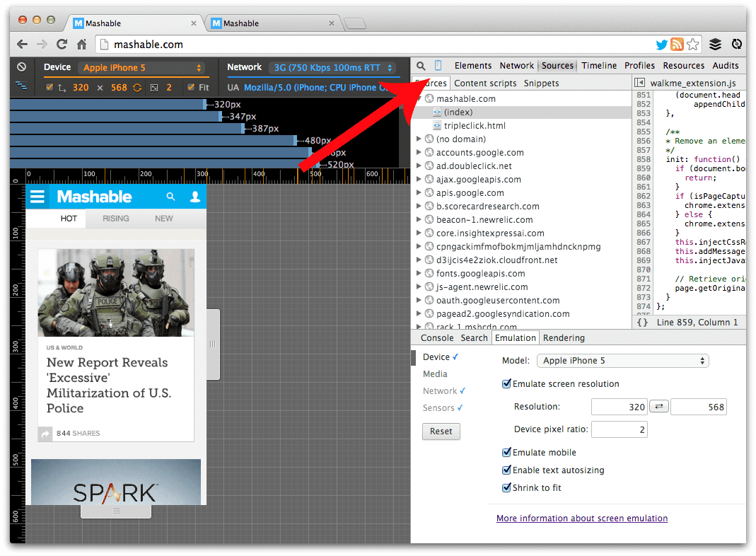The height and width of the screenshot is (556, 756).
Task: Open the Model Apple iPhone 5 select
Action: coord(623,361)
